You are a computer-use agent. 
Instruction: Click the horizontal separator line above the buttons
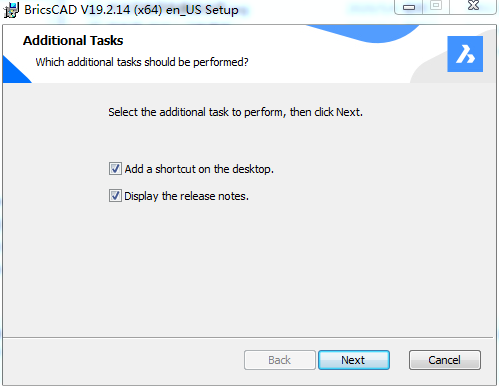tap(248, 337)
